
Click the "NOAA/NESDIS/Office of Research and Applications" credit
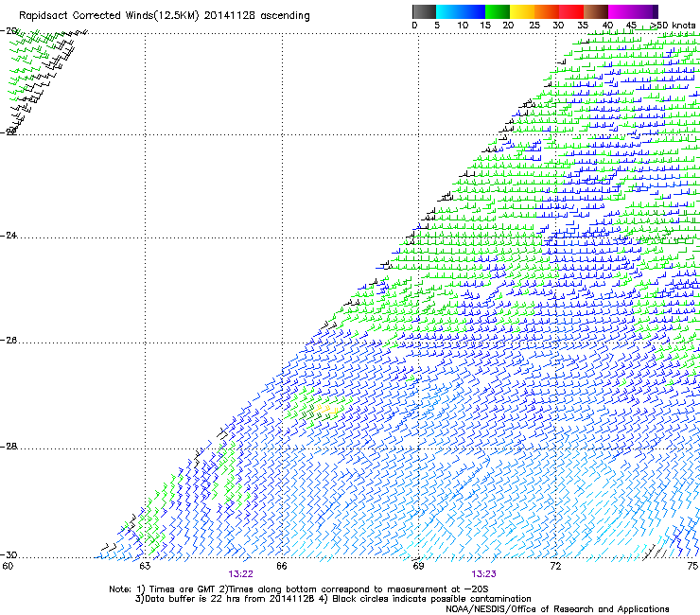point(557,609)
